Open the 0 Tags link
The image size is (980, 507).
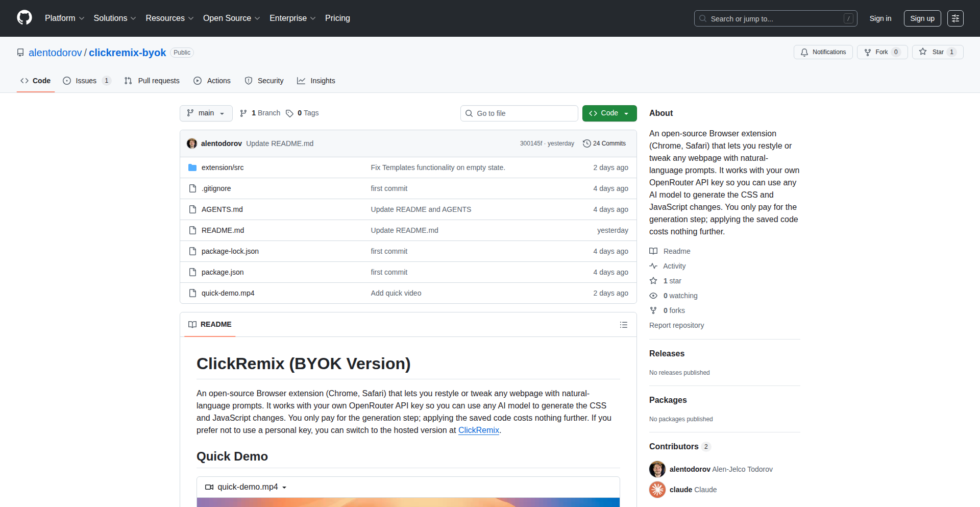[x=303, y=113]
